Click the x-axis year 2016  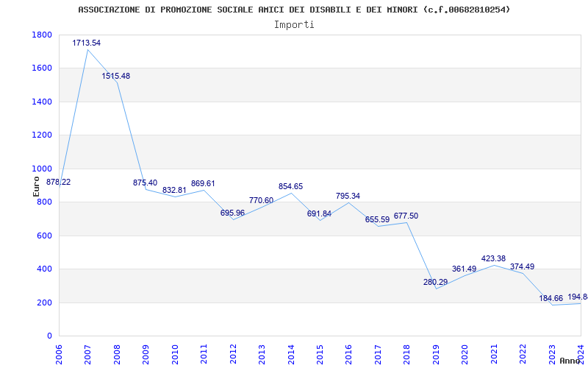(x=348, y=355)
